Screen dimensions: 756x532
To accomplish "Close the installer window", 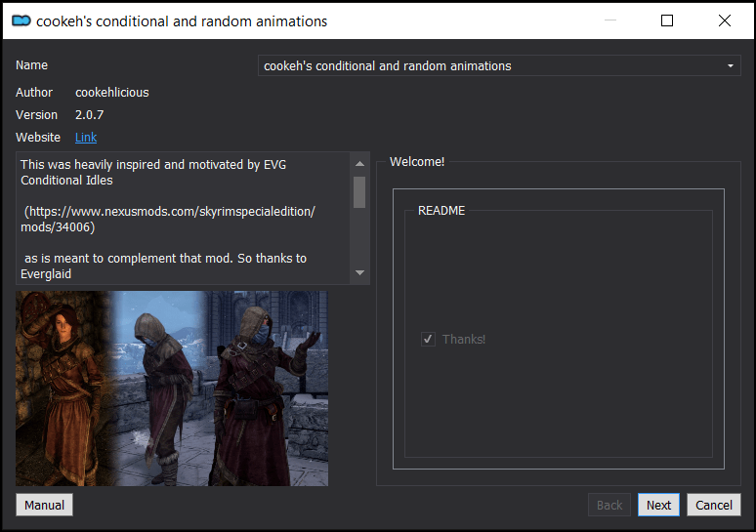I will point(724,20).
